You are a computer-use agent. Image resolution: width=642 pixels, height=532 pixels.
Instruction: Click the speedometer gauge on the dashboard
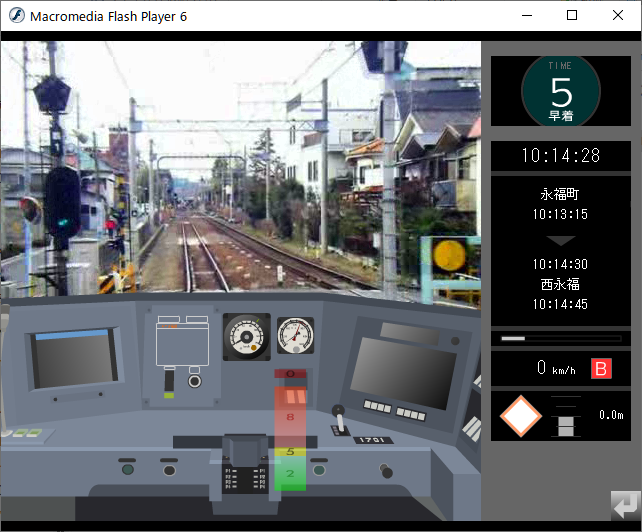(246, 334)
